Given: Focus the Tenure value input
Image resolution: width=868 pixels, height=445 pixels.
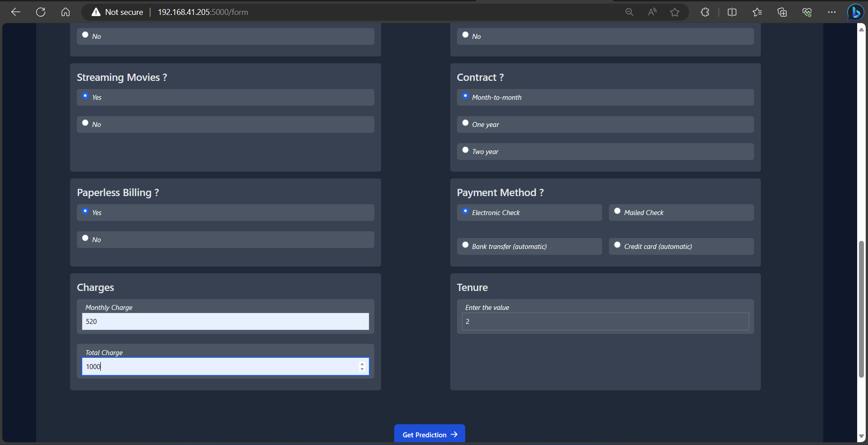Looking at the screenshot, I should (605, 321).
